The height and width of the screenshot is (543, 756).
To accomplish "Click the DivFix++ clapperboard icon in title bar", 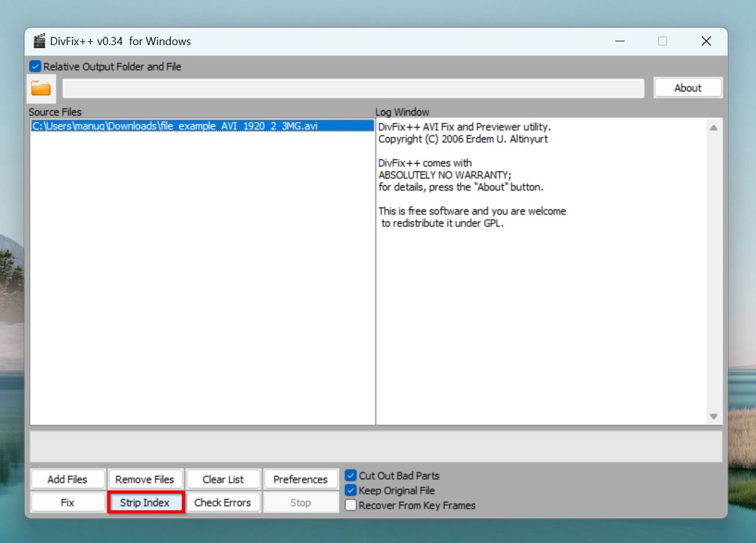I will (39, 41).
